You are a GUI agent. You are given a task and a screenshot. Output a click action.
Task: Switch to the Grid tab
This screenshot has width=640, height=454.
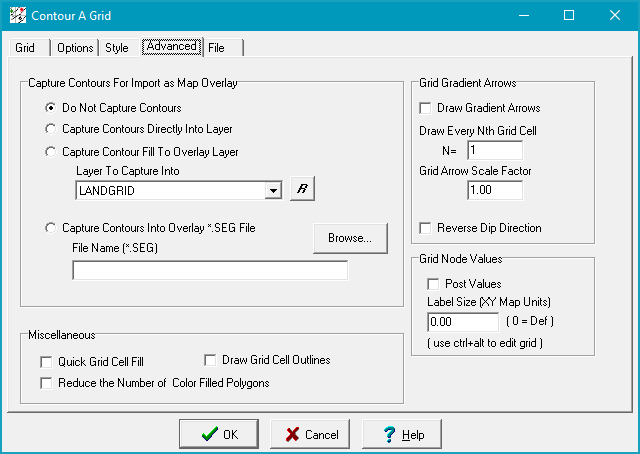pyautogui.click(x=25, y=48)
